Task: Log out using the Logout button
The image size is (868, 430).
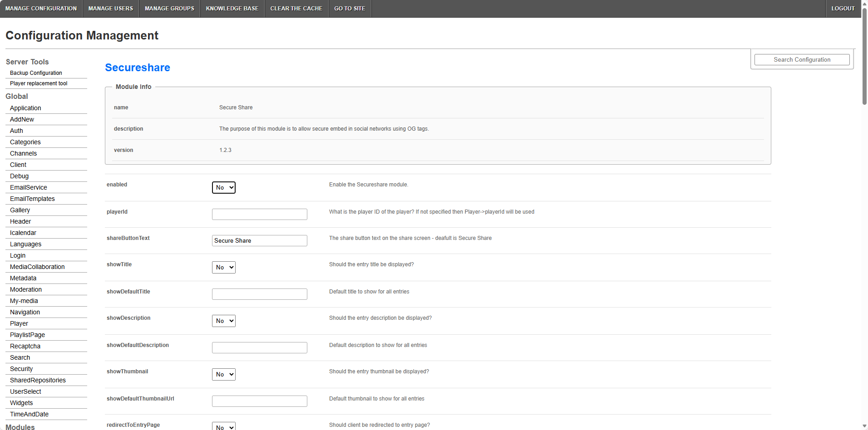Action: point(843,9)
